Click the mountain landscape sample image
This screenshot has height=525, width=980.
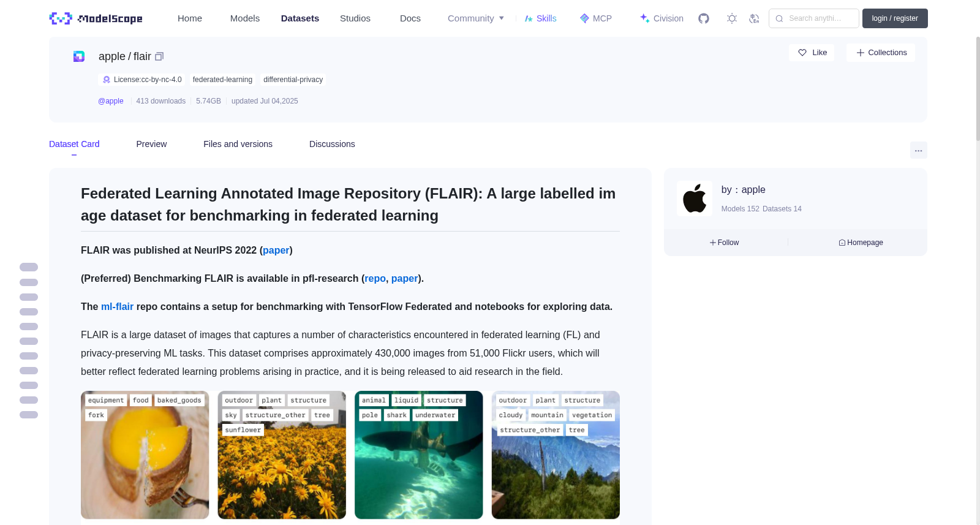(x=556, y=455)
